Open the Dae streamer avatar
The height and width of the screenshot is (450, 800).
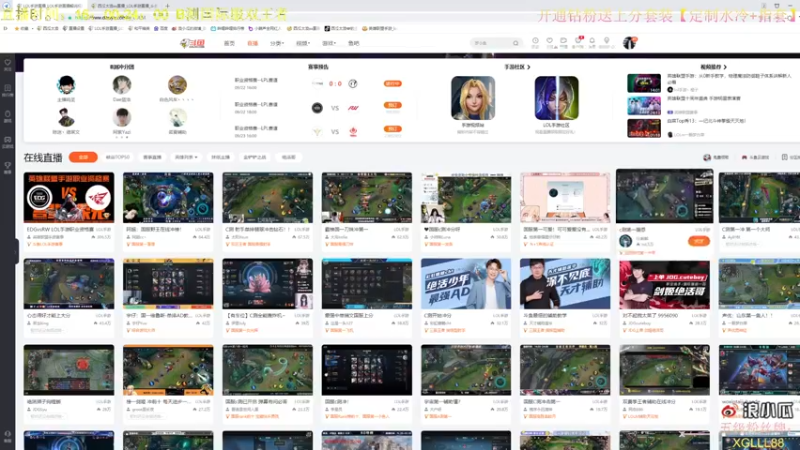pyautogui.click(x=122, y=85)
